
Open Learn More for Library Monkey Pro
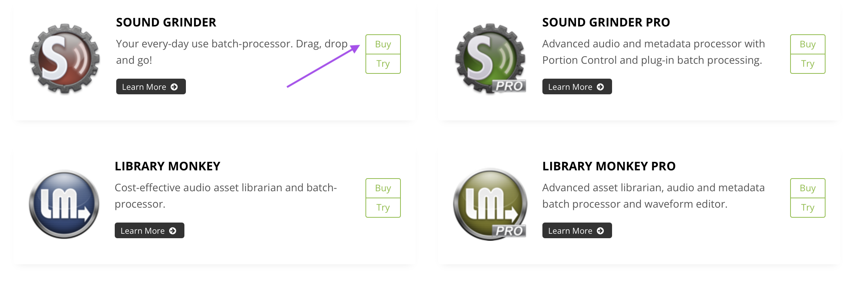coord(577,230)
